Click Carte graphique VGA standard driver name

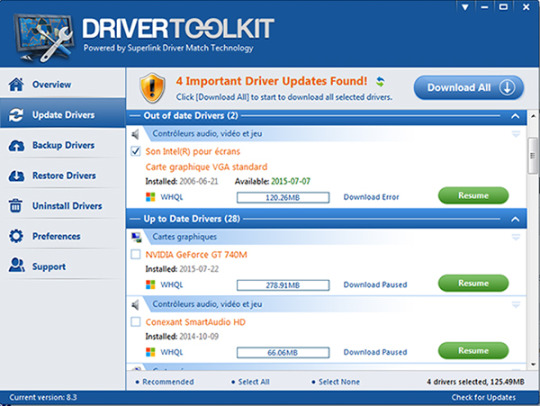(206, 167)
